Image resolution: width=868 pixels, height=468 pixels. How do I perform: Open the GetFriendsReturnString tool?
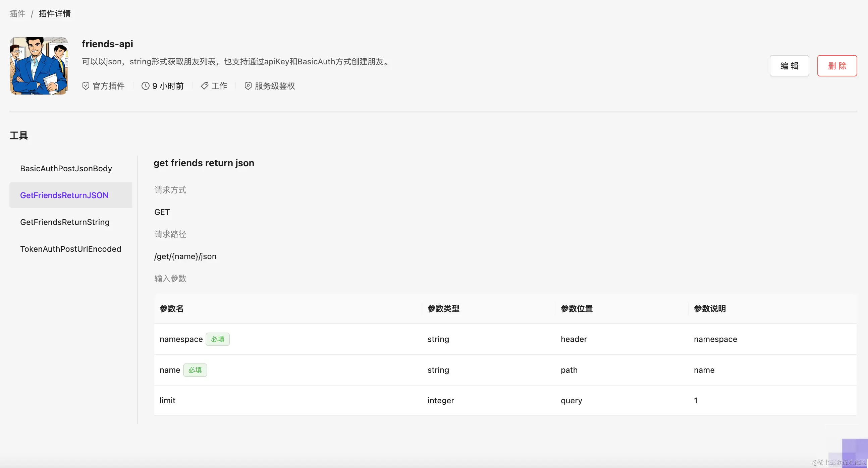65,222
